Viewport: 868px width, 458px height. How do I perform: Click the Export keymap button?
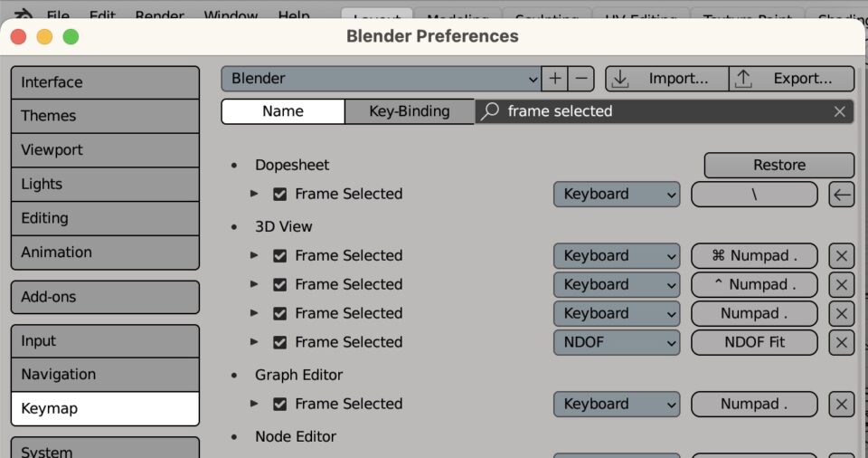(x=791, y=79)
